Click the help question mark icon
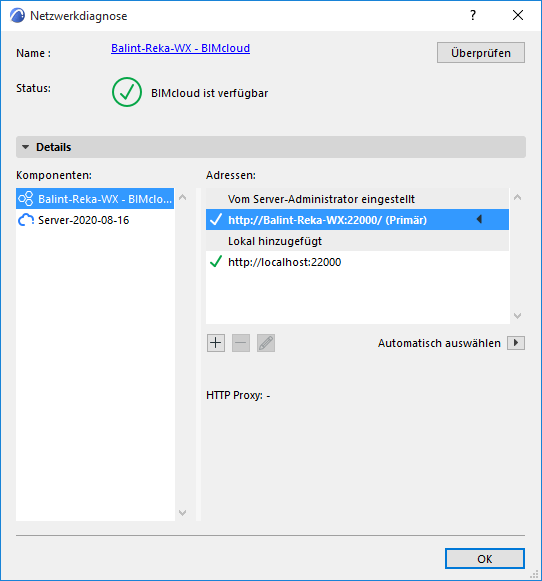 pos(473,15)
